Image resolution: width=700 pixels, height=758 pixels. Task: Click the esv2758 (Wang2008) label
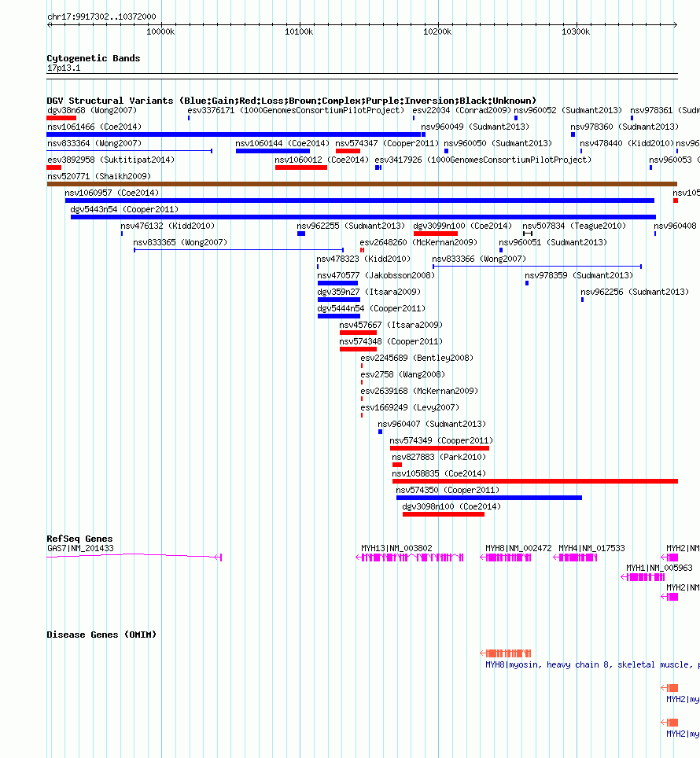[403, 374]
